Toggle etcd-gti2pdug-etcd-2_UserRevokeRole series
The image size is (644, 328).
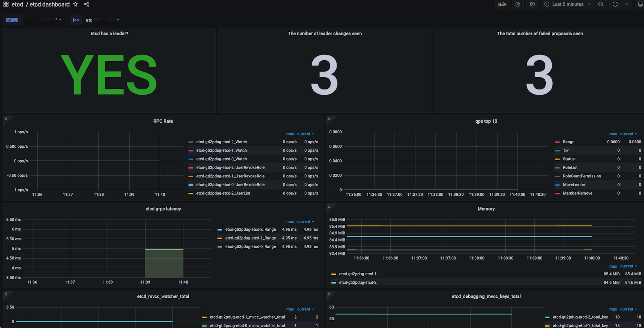pos(230,168)
